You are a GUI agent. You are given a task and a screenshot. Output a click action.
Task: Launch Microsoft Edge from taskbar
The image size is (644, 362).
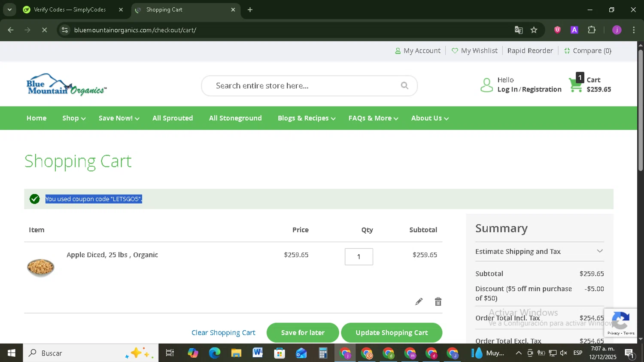[x=214, y=353]
